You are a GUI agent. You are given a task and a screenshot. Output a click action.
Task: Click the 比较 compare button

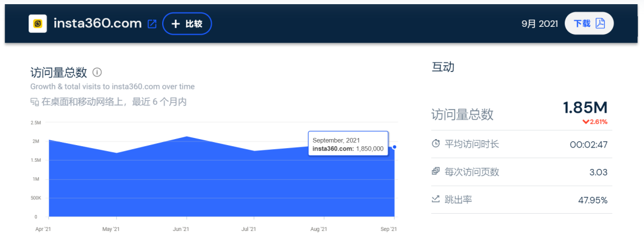[x=187, y=24]
